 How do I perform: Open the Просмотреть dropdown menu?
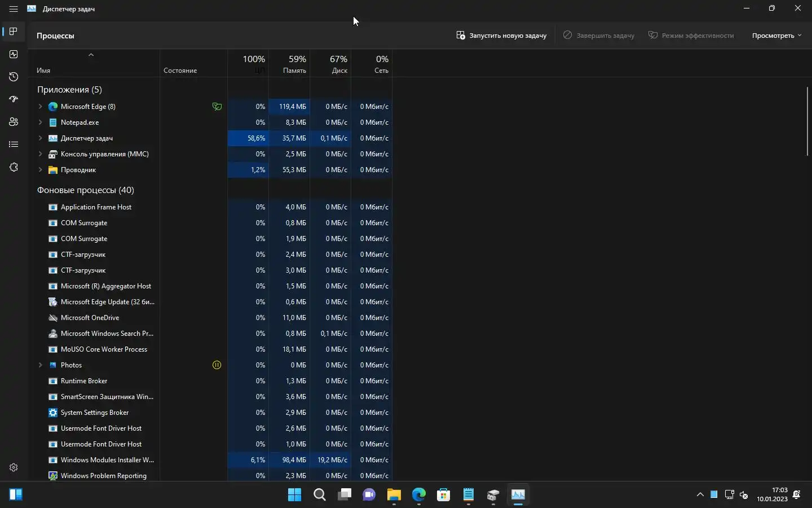[776, 35]
